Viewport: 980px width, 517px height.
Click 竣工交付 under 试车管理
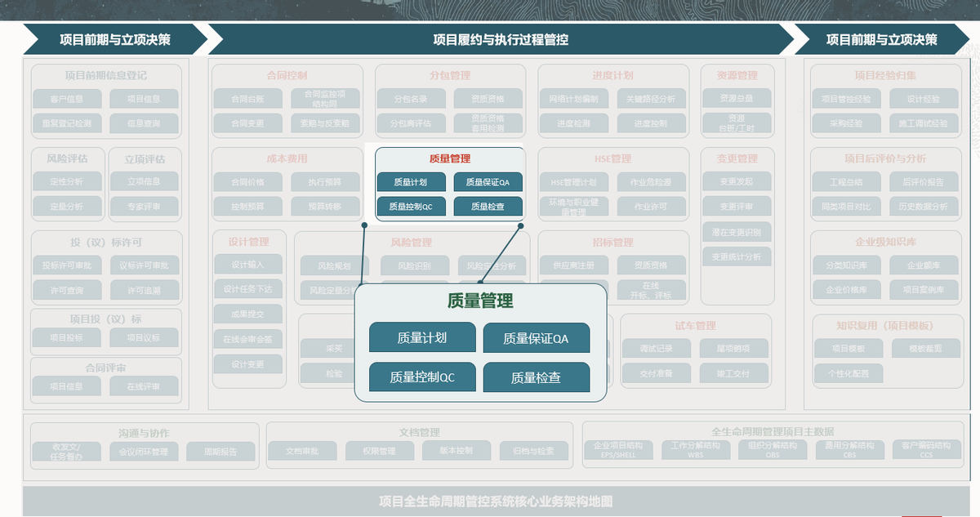point(734,373)
